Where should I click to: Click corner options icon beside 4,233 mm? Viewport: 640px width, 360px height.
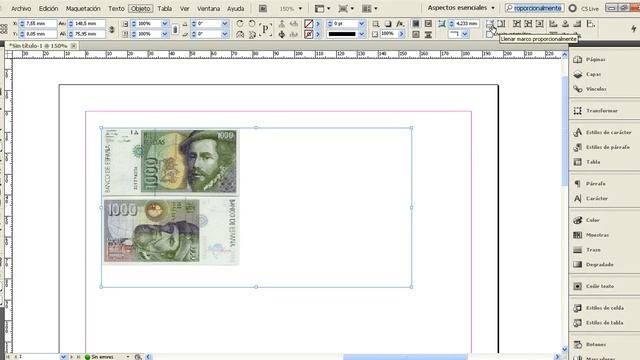pos(442,24)
